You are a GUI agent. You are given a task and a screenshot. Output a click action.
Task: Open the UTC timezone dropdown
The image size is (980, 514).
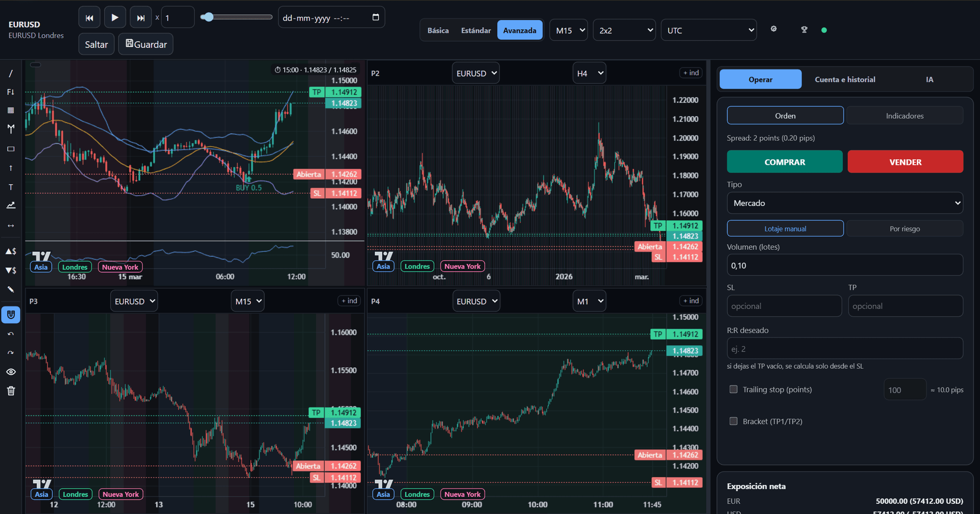pyautogui.click(x=709, y=30)
